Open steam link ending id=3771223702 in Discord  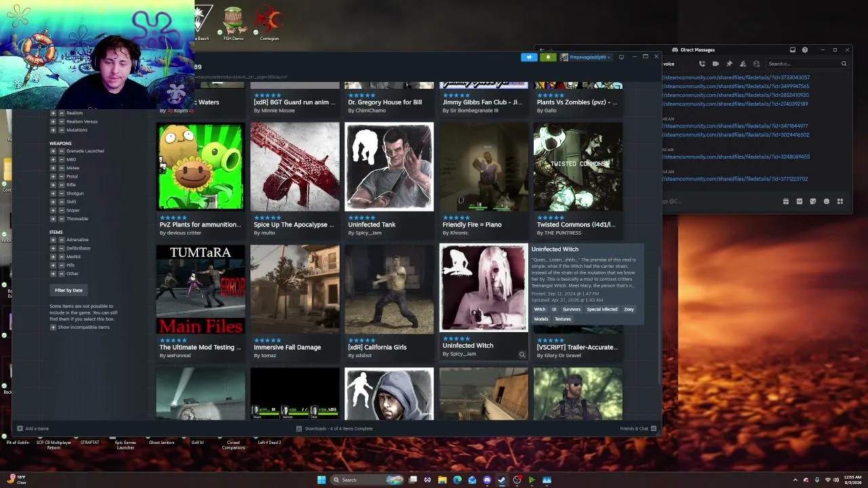pos(735,179)
